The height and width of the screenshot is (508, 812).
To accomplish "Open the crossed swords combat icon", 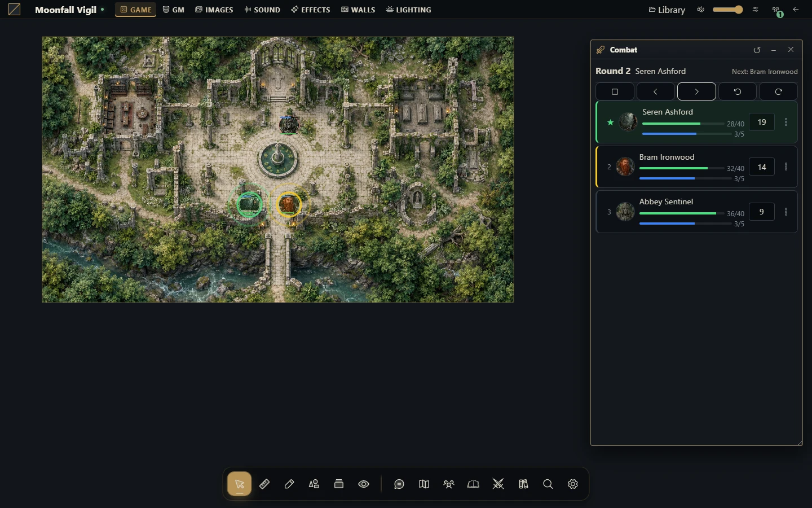I will click(498, 484).
